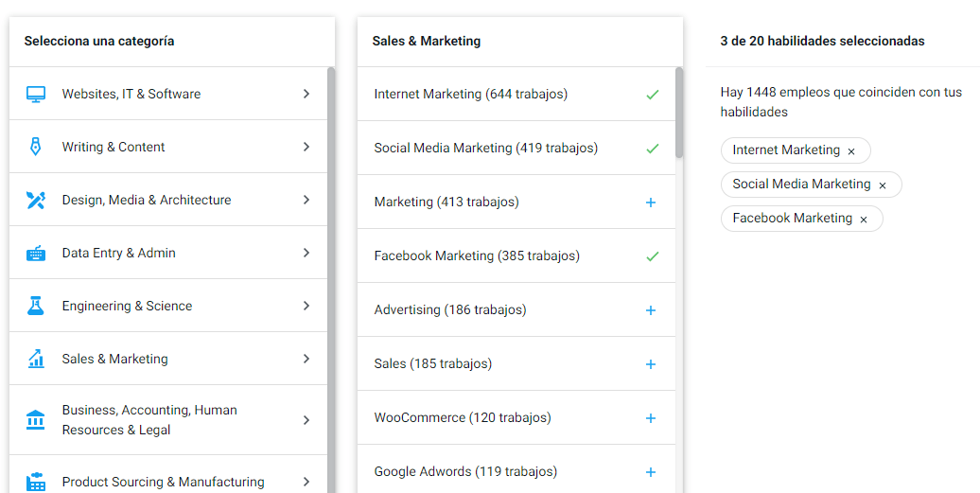Expand Design, Media & Architecture chevron
The image size is (980, 493).
(x=306, y=200)
